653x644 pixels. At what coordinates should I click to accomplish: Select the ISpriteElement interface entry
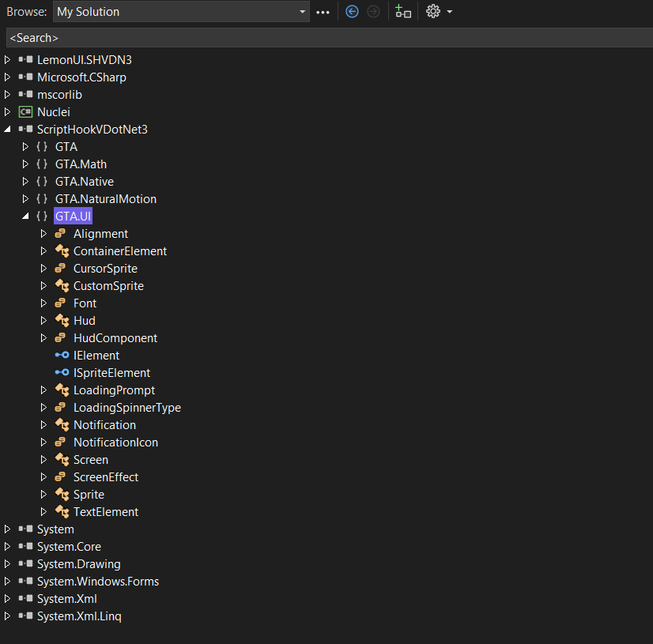pos(111,373)
